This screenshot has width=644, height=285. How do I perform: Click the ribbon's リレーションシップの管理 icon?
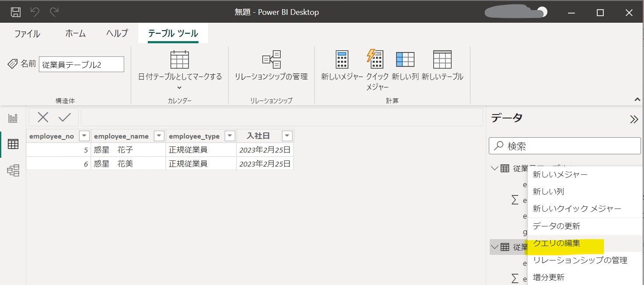[271, 60]
